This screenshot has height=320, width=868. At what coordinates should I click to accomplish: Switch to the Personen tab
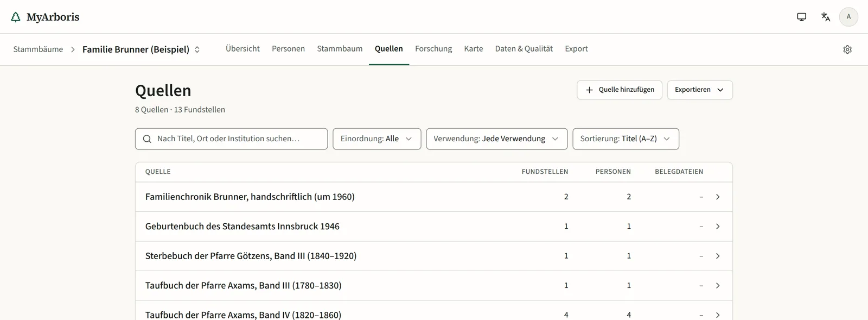point(288,49)
